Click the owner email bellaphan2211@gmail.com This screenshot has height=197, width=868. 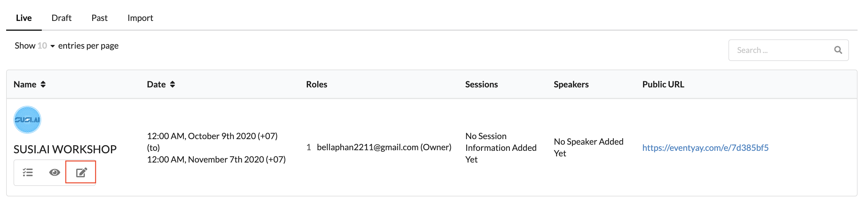(368, 147)
